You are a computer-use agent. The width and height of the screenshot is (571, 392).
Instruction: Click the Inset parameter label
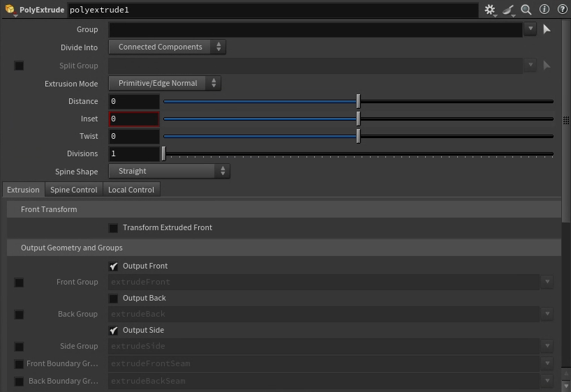[89, 119]
